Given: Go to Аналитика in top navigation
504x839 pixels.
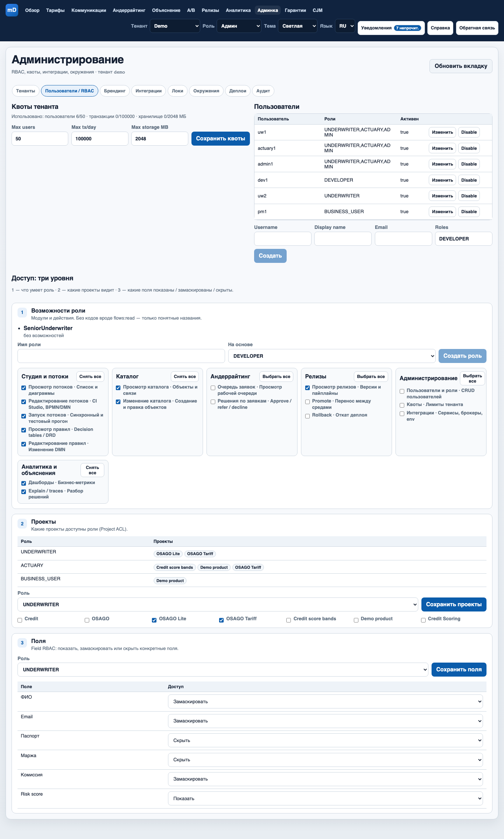Looking at the screenshot, I should tap(238, 10).
